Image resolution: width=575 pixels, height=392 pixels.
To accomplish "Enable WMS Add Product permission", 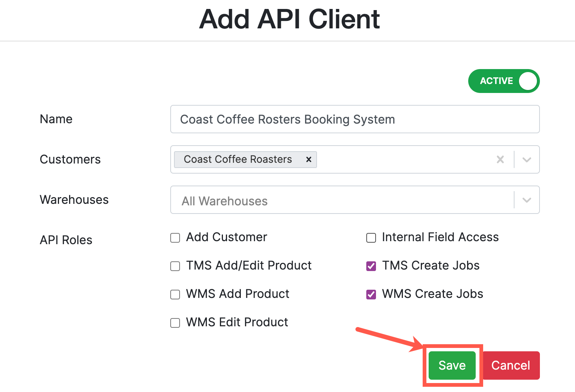I will (175, 294).
